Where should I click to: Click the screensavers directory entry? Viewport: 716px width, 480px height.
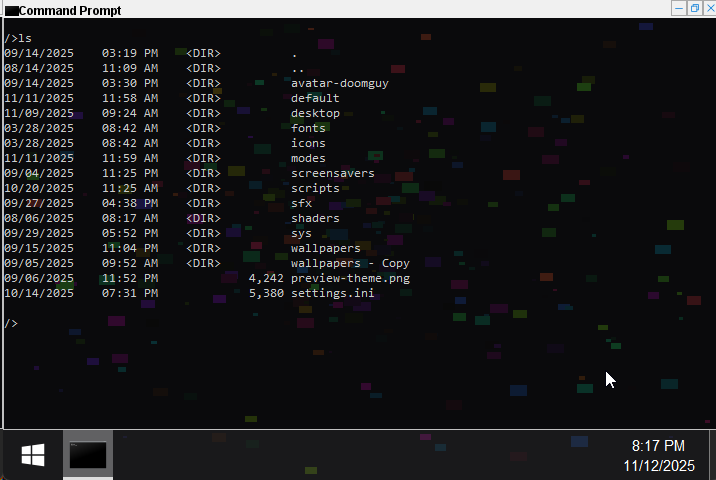click(332, 173)
